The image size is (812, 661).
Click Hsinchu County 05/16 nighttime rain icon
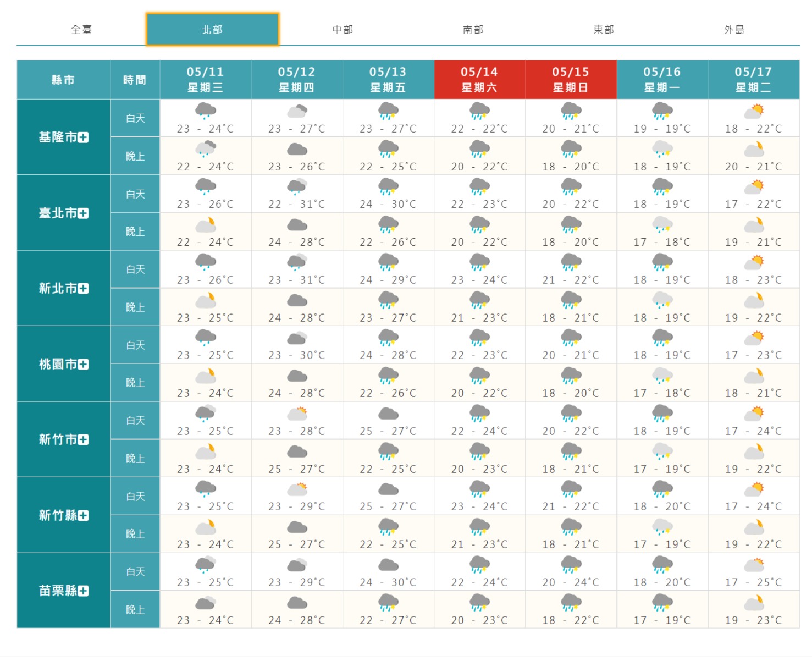pos(662,527)
